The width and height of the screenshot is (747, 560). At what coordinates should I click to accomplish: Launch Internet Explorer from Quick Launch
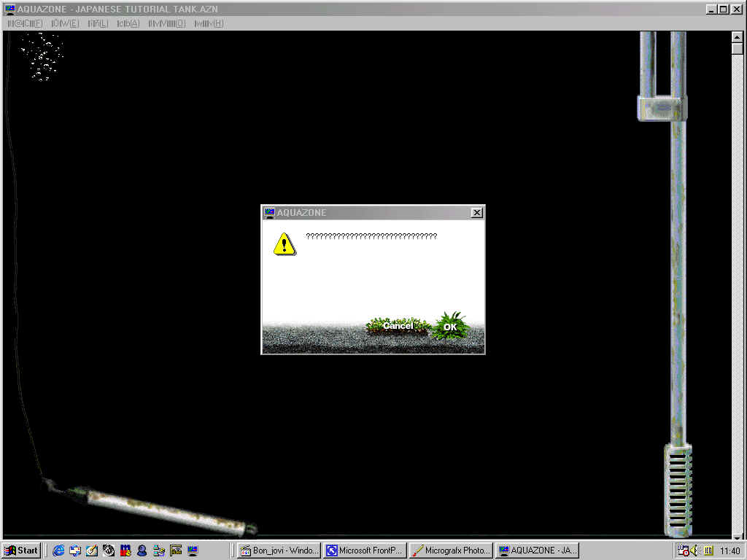58,551
